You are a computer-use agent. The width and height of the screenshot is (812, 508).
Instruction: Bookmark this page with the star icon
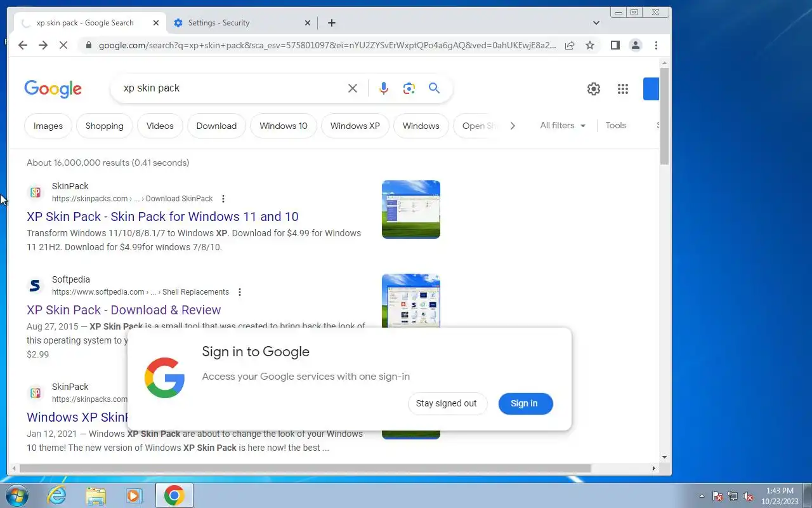tap(590, 45)
